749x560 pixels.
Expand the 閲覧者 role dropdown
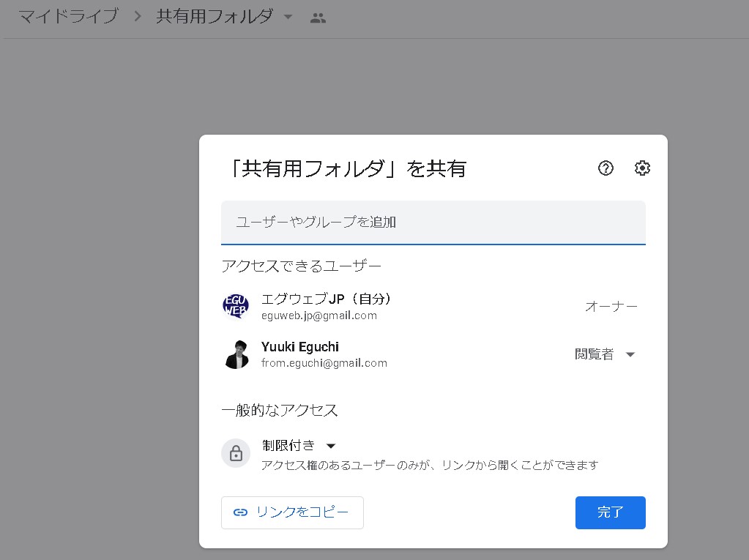click(x=630, y=354)
